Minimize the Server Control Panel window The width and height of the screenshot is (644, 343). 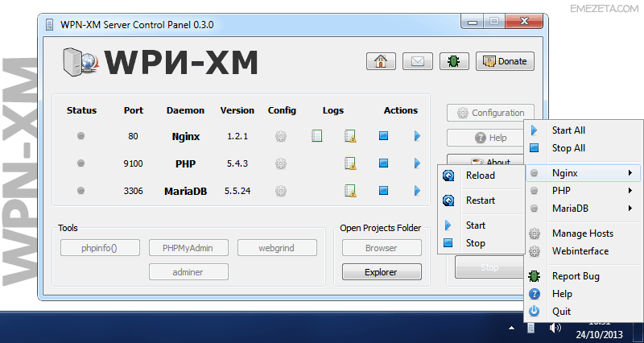(x=473, y=22)
